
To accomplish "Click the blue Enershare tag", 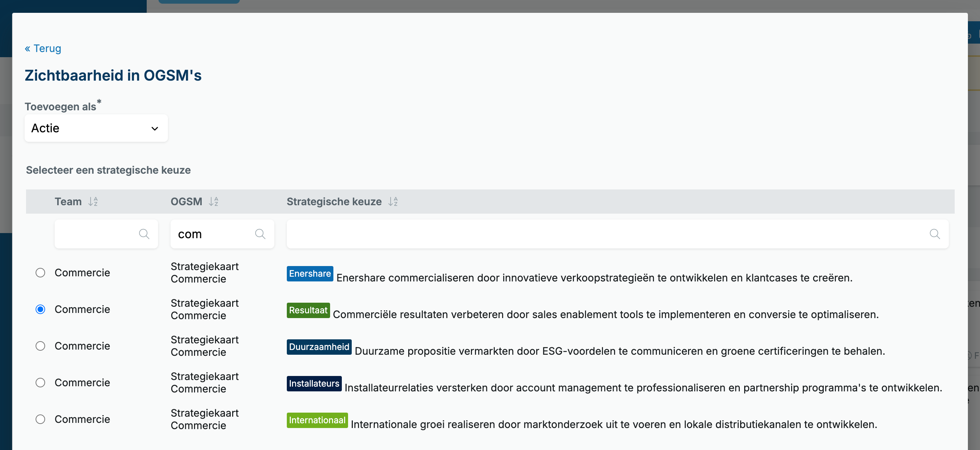I will (310, 274).
